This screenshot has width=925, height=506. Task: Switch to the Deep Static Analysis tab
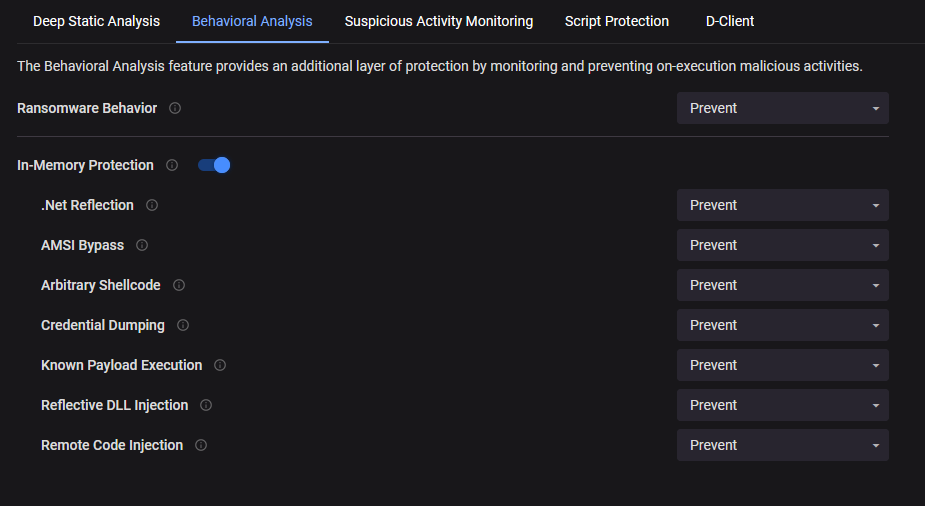point(96,21)
